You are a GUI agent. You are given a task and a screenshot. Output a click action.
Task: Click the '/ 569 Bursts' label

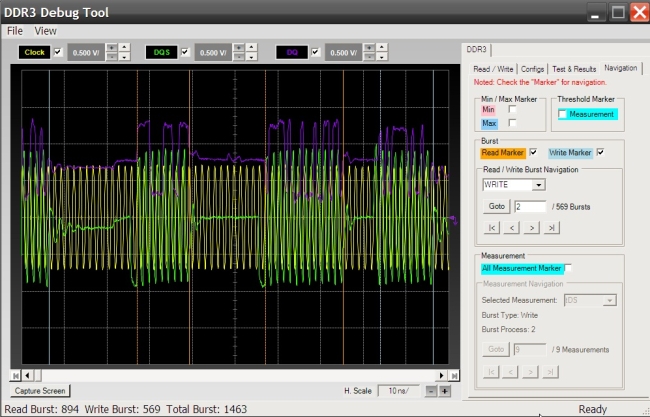(x=571, y=207)
